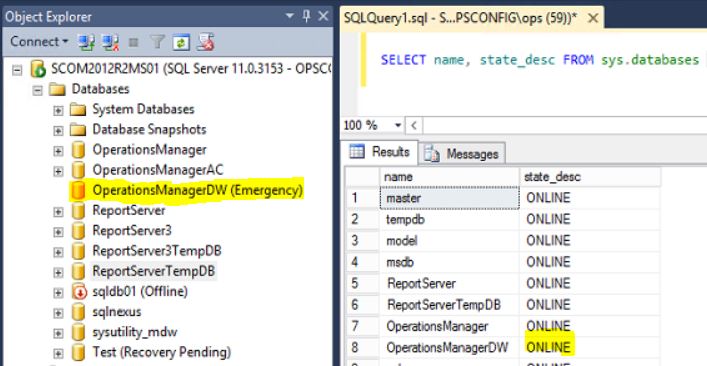The image size is (707, 366).
Task: Expand the Test (Recovery Pending) node
Action: [58, 352]
